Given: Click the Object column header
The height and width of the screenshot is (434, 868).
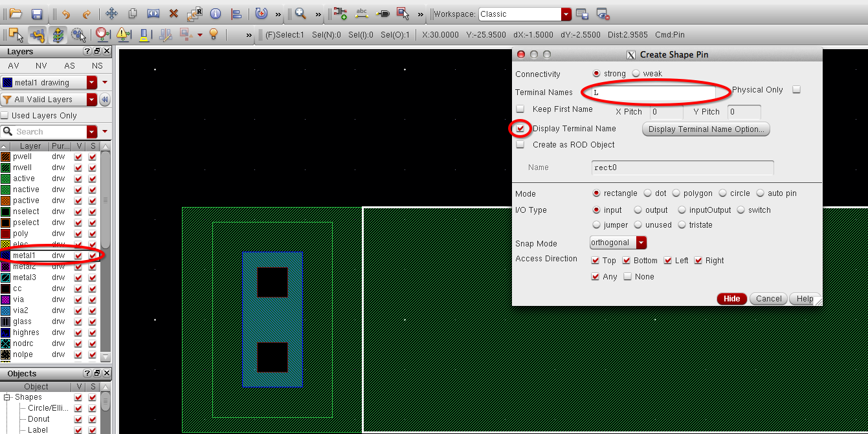Looking at the screenshot, I should pos(36,387).
